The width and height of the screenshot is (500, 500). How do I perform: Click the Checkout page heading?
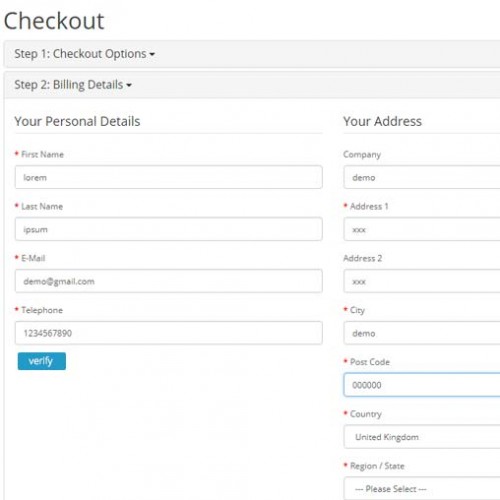[54, 21]
